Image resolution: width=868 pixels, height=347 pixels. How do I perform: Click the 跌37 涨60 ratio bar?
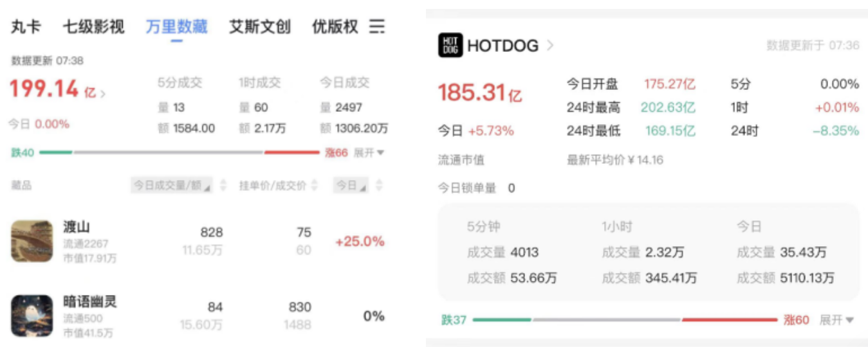pos(624,319)
